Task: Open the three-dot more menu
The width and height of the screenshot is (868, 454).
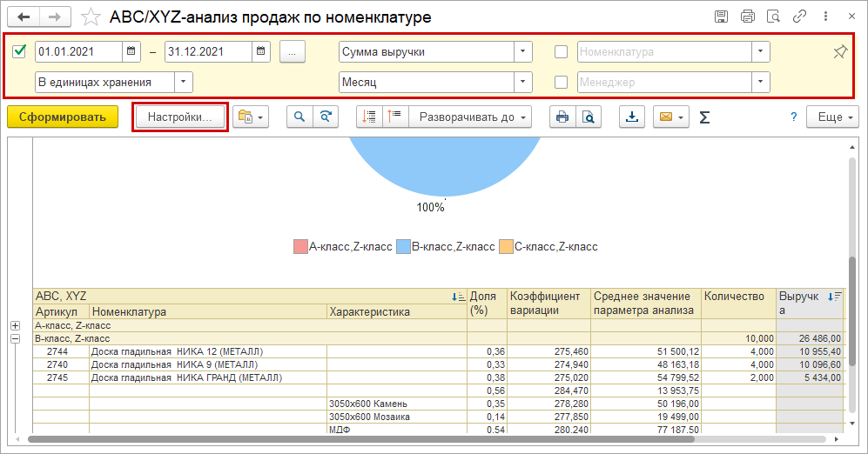Action: coord(825,17)
